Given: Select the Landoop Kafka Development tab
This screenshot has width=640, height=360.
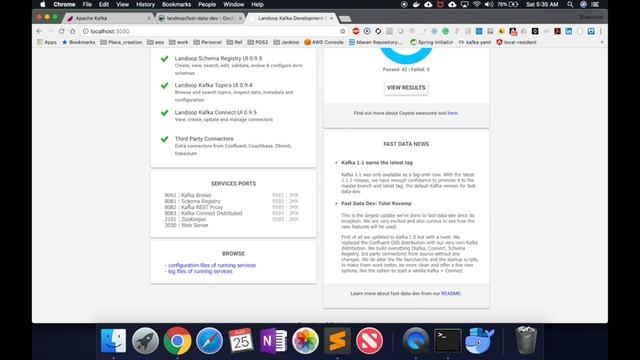Looking at the screenshot, I should click(292, 18).
